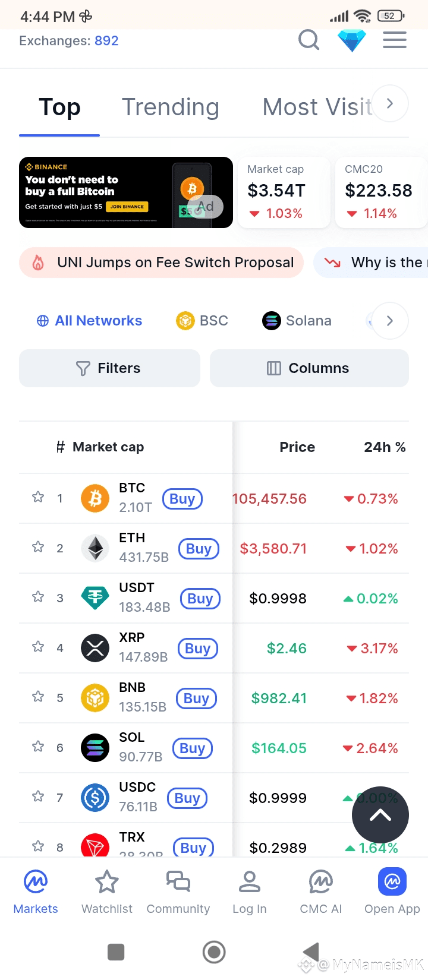Open the Columns selector
Image resolution: width=428 pixels, height=980 pixels.
coord(309,368)
